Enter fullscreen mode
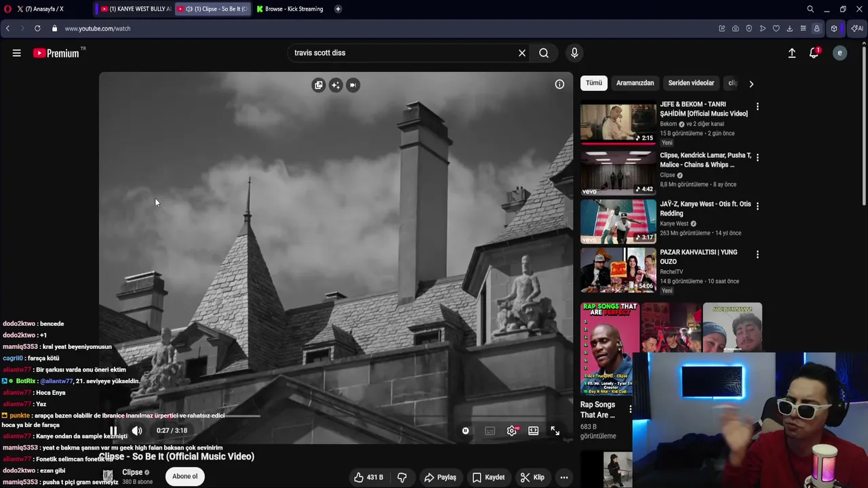 (x=555, y=431)
